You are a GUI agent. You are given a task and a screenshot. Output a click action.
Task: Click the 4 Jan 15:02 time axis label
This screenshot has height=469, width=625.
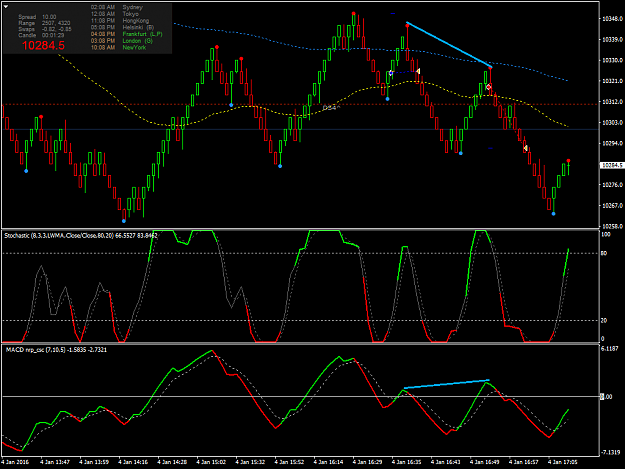211,462
